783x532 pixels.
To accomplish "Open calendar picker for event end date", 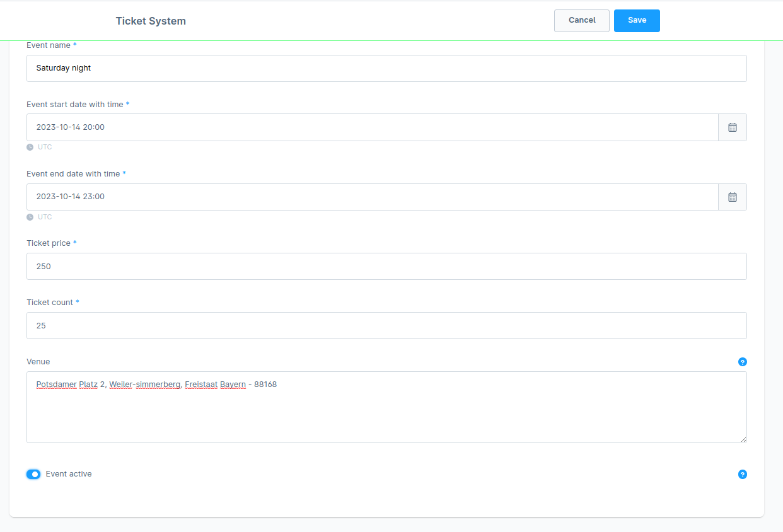I will 733,197.
